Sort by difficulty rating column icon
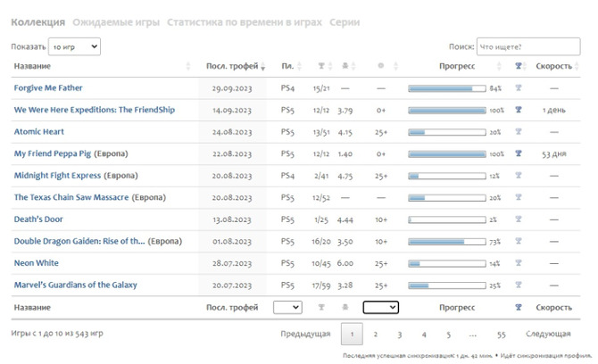Image resolution: width=598 pixels, height=364 pixels. 345,66
